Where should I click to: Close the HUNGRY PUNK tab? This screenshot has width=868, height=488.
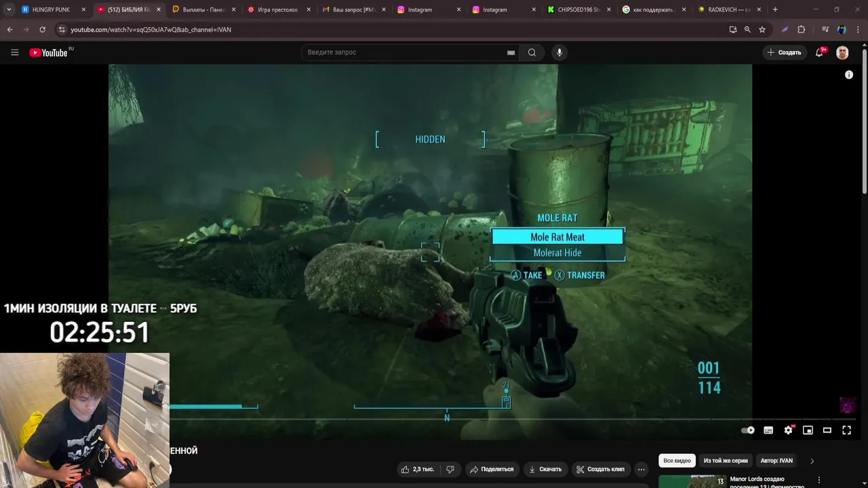pos(83,9)
